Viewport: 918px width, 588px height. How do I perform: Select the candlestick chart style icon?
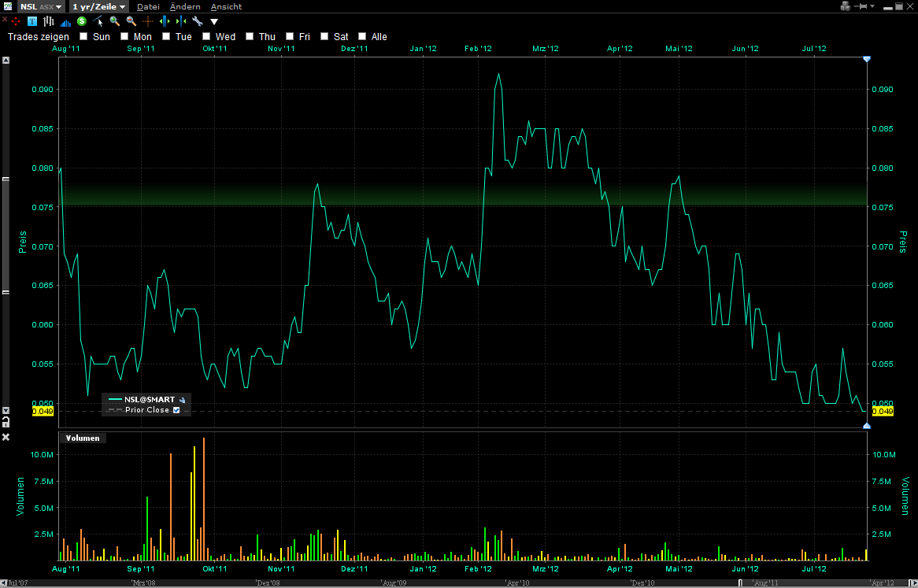point(49,21)
